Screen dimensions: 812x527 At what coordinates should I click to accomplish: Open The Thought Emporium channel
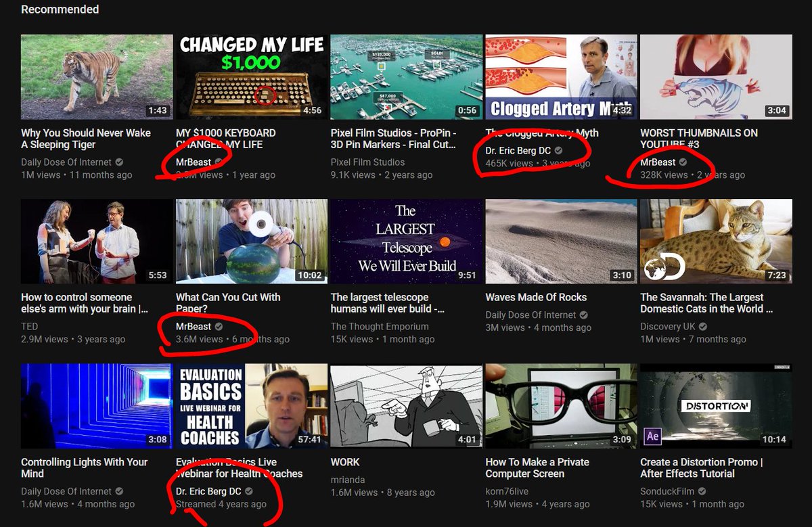[380, 327]
